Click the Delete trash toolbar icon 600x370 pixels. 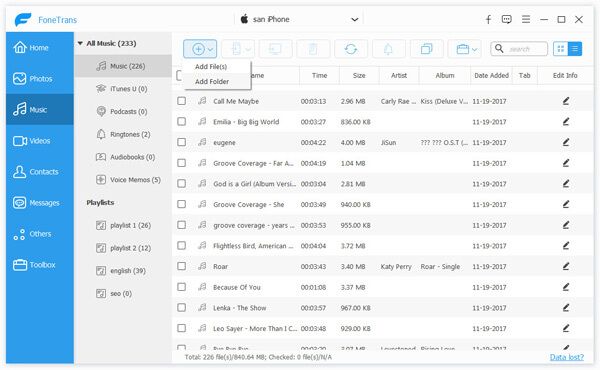point(313,49)
